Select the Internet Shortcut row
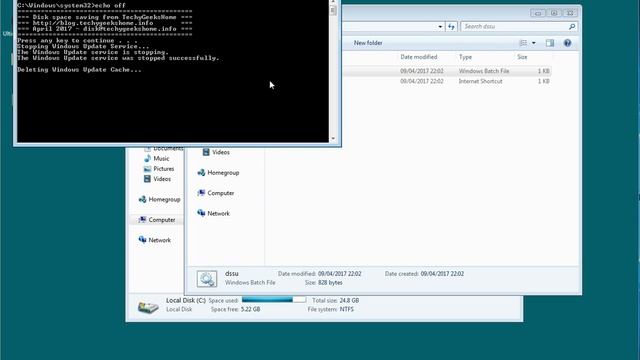Viewport: 640px width, 360px height. [447, 81]
